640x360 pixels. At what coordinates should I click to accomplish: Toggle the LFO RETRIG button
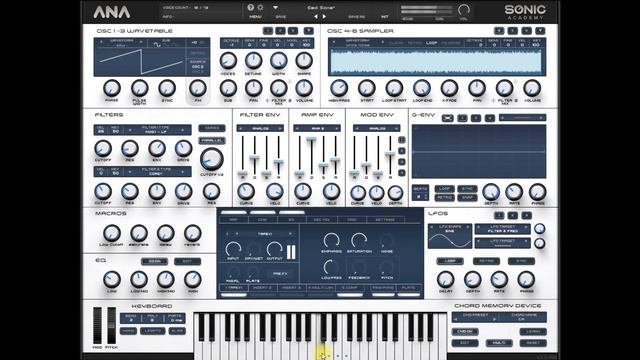pyautogui.click(x=486, y=261)
